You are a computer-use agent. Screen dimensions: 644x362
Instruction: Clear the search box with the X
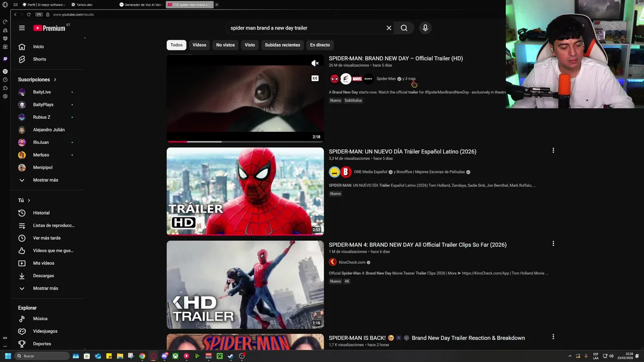tap(389, 28)
